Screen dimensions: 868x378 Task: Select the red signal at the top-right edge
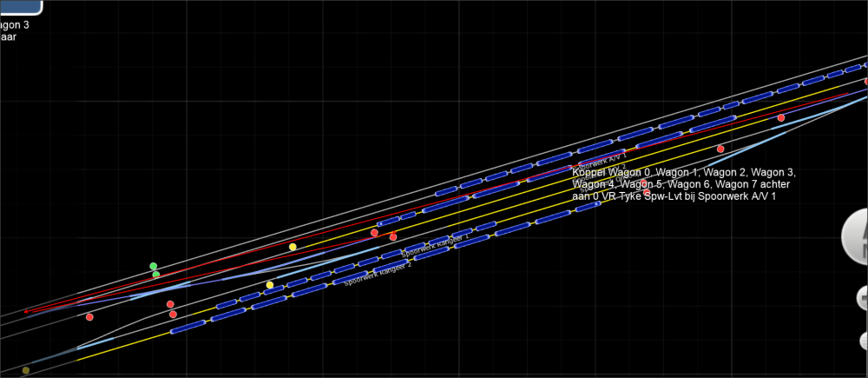[865, 81]
